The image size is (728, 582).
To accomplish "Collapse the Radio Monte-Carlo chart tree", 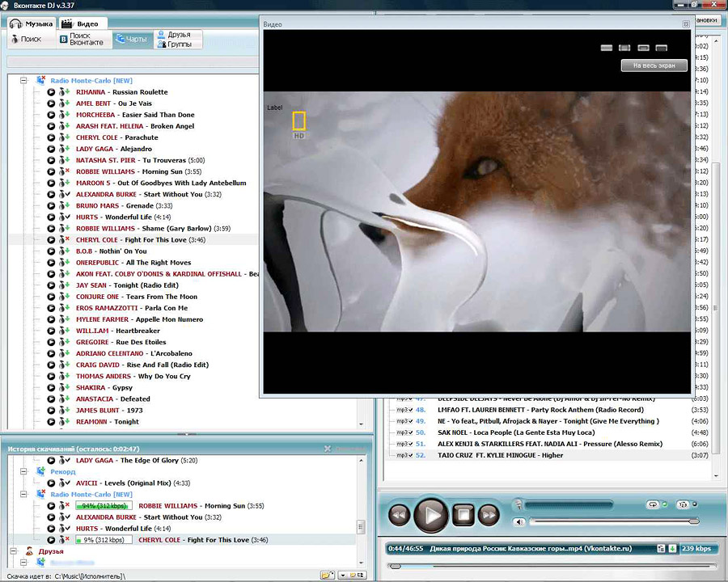I will pyautogui.click(x=23, y=81).
